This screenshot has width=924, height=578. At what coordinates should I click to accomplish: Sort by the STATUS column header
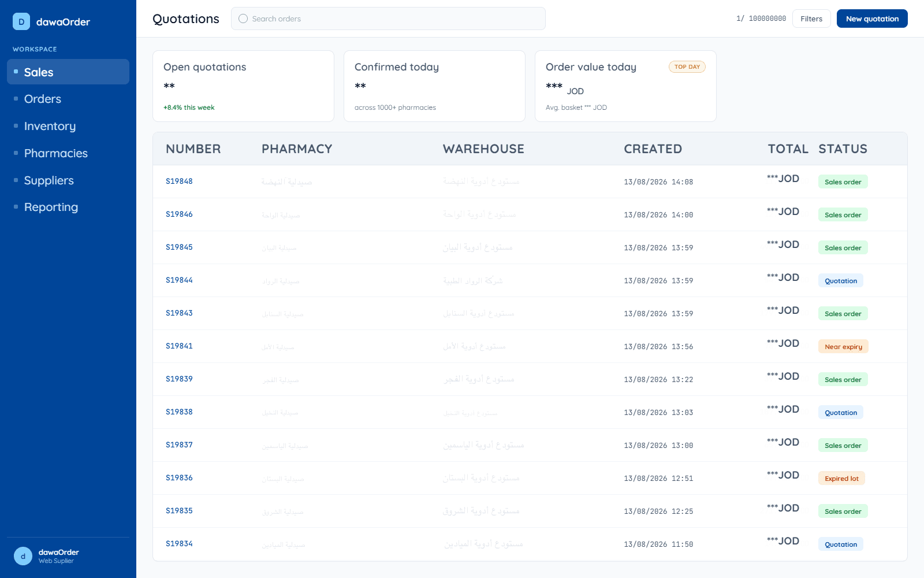coord(843,149)
